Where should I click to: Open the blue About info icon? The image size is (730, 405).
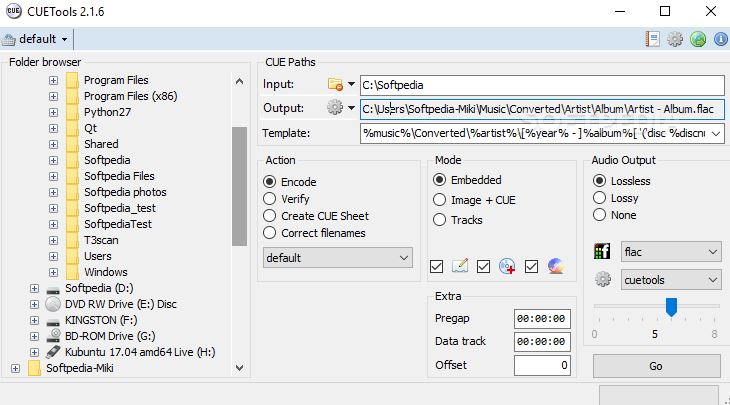click(x=721, y=39)
